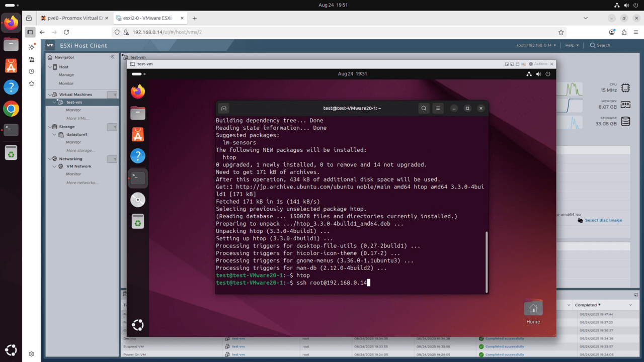
Task: Click More storage... link
Action: pos(80,150)
